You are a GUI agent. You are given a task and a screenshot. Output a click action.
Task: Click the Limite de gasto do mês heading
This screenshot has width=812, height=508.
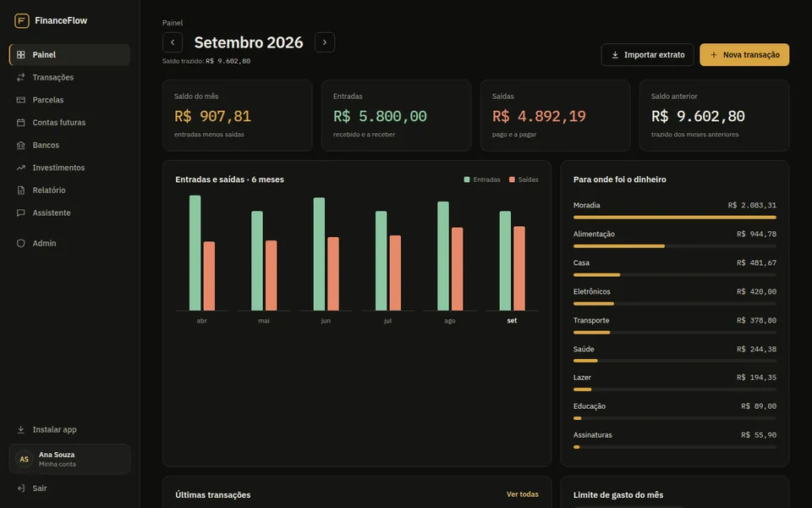(x=618, y=495)
